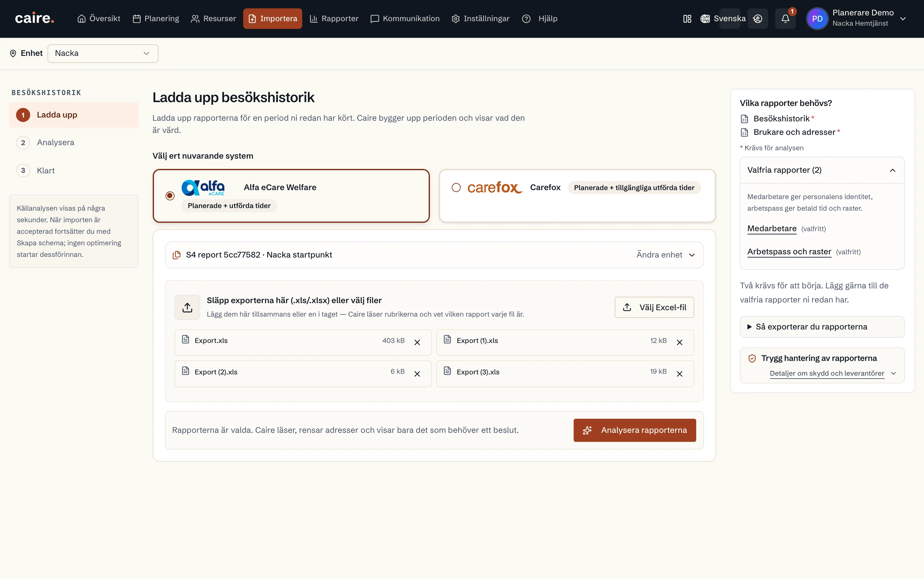Open the Medarbetare link
Image resolution: width=924 pixels, height=578 pixels.
coord(772,229)
